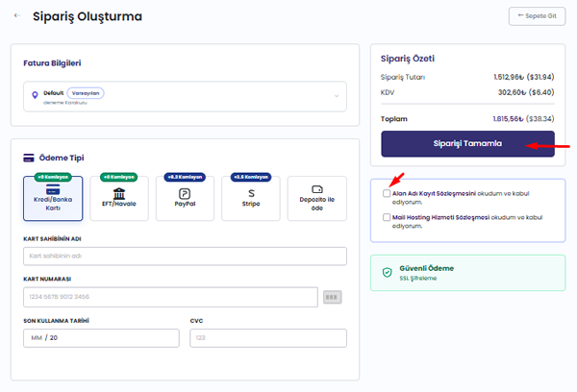Open the Mail Hosting Hizmeti Sözleşmesi link

[440, 217]
